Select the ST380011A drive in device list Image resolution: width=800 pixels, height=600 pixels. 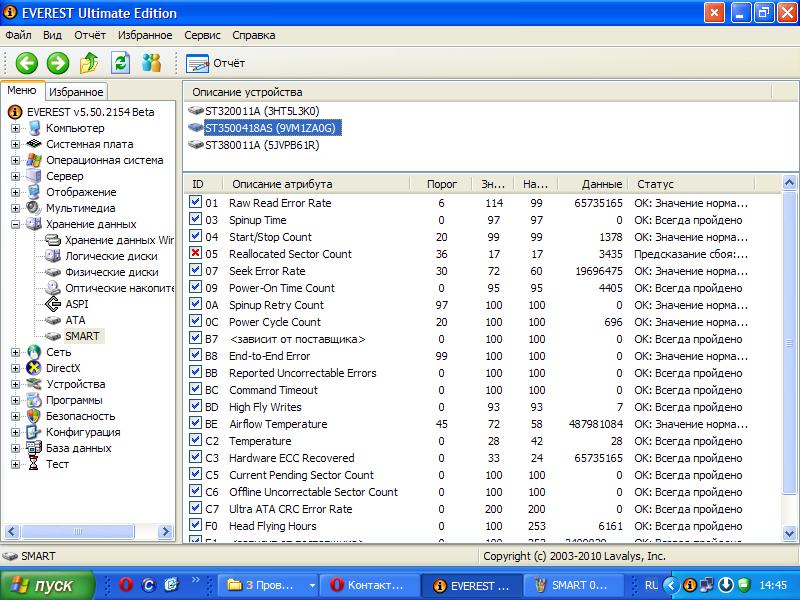pos(261,145)
